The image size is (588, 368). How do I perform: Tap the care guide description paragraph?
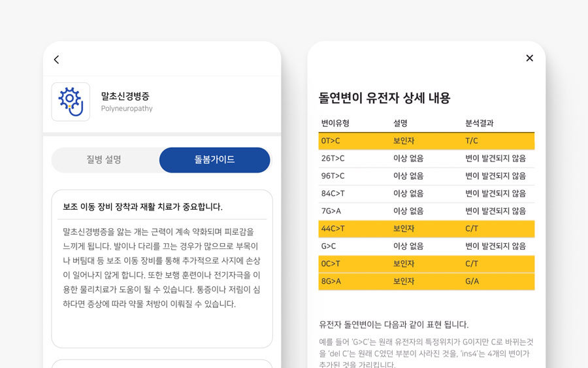point(161,268)
